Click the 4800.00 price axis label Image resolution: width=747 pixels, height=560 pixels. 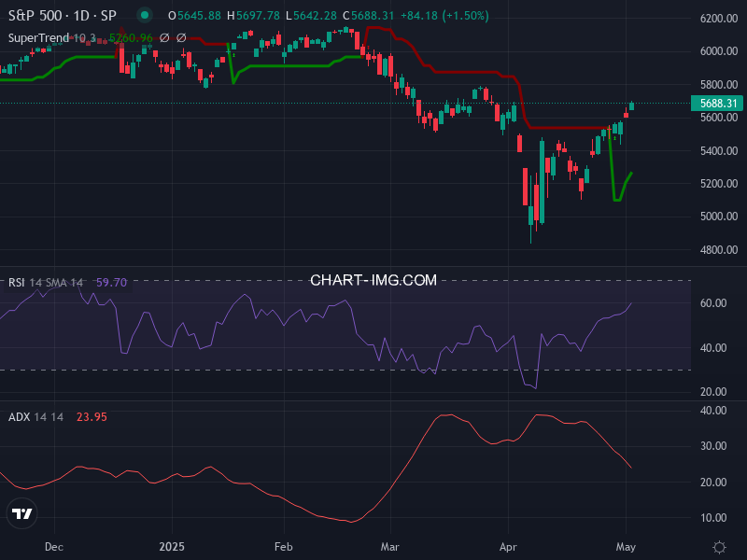pyautogui.click(x=719, y=250)
